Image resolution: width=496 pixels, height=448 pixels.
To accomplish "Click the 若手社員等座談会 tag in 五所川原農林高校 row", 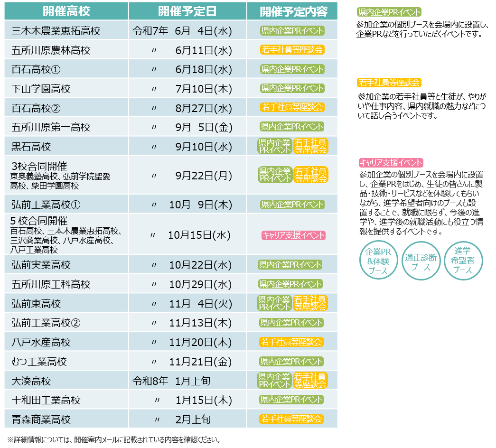I will click(x=292, y=50).
